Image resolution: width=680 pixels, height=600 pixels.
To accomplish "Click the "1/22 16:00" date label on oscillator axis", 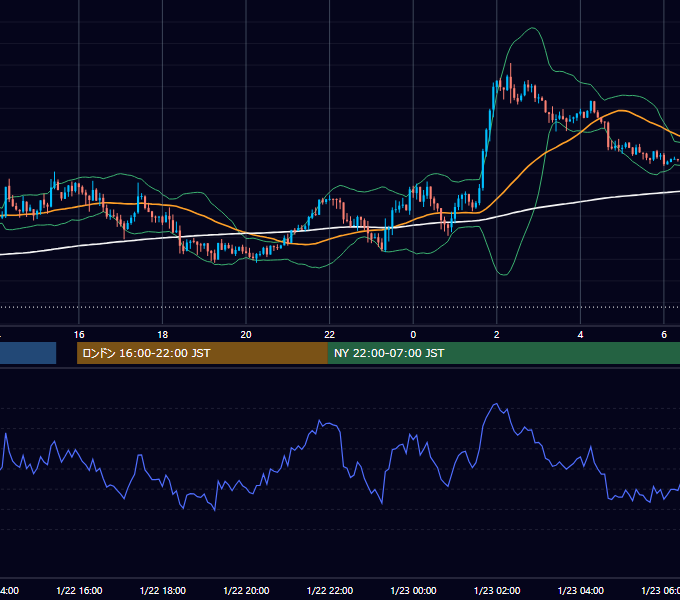I will (79, 590).
